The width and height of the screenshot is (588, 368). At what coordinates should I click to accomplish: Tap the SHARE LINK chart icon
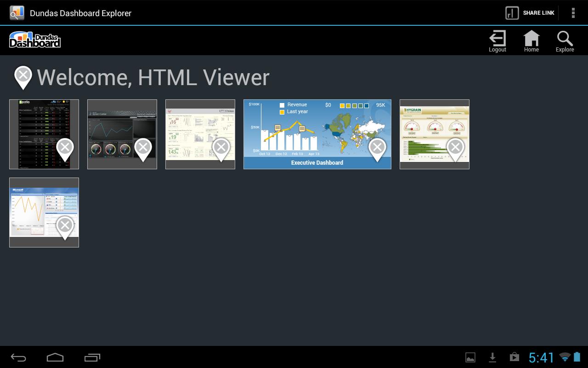(511, 13)
